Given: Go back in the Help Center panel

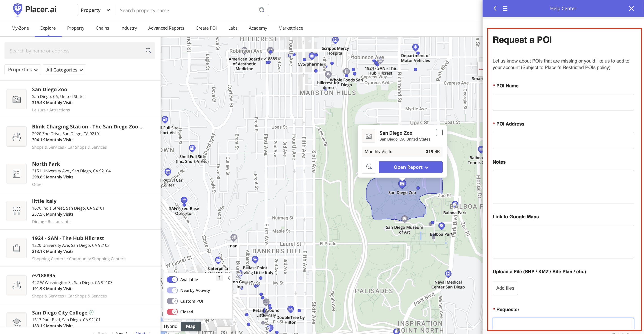Looking at the screenshot, I should pyautogui.click(x=495, y=8).
